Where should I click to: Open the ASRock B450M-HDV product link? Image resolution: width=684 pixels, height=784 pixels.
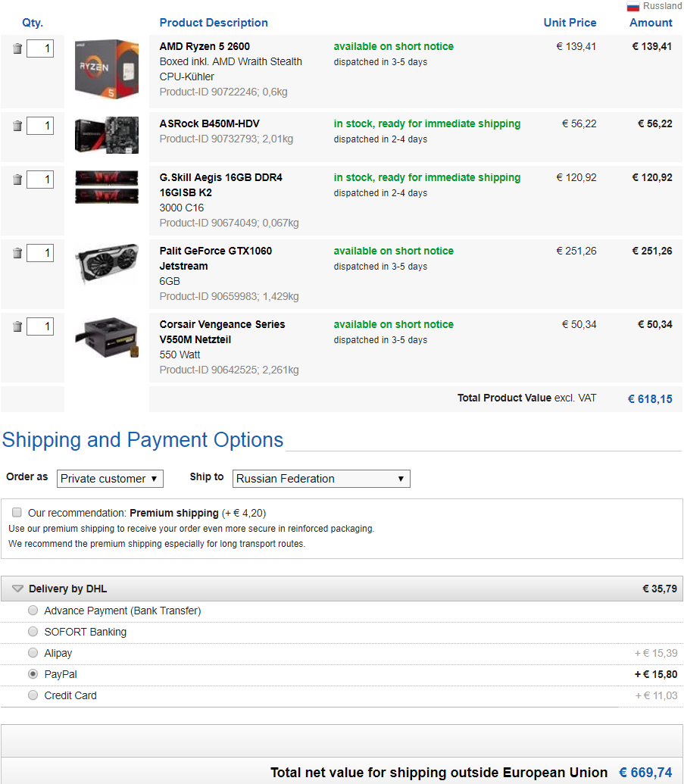[209, 123]
